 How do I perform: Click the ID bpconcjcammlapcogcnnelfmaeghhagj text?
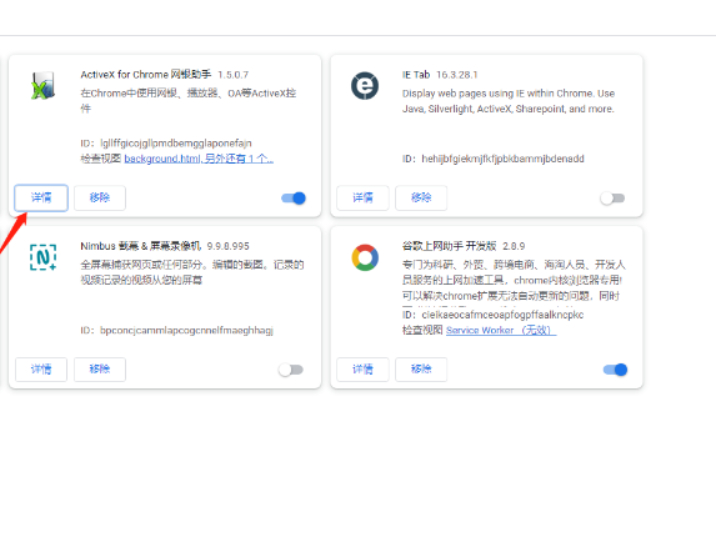click(x=177, y=330)
